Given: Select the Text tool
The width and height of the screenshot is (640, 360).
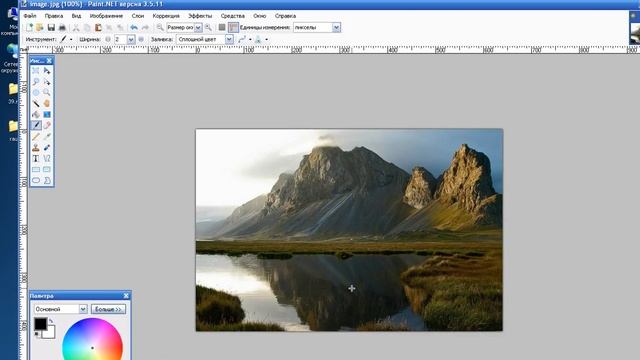Looking at the screenshot, I should 36,158.
